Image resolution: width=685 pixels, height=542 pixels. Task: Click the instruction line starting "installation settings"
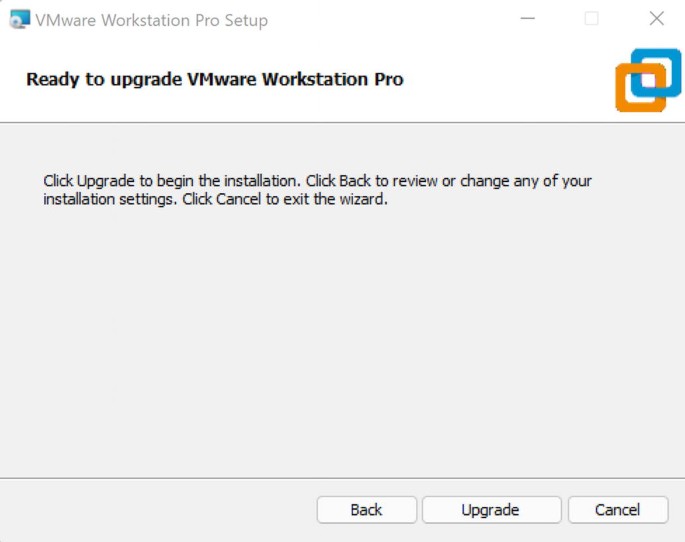[x=215, y=199]
